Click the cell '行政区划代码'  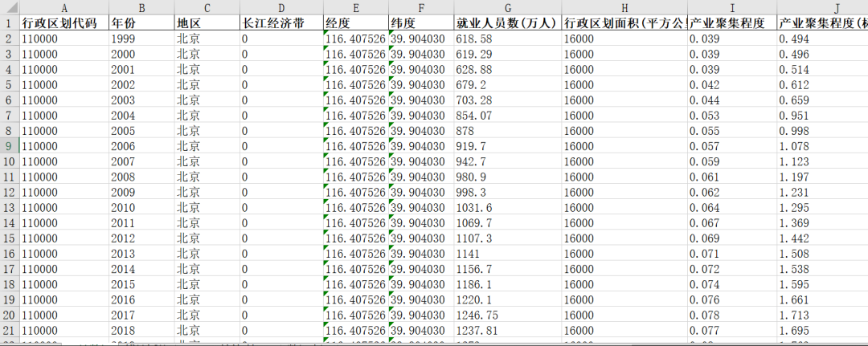click(64, 23)
